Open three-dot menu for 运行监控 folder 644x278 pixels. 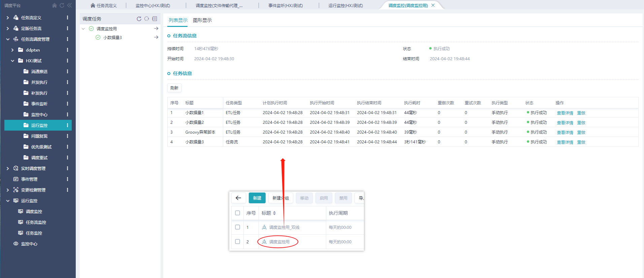(67, 125)
